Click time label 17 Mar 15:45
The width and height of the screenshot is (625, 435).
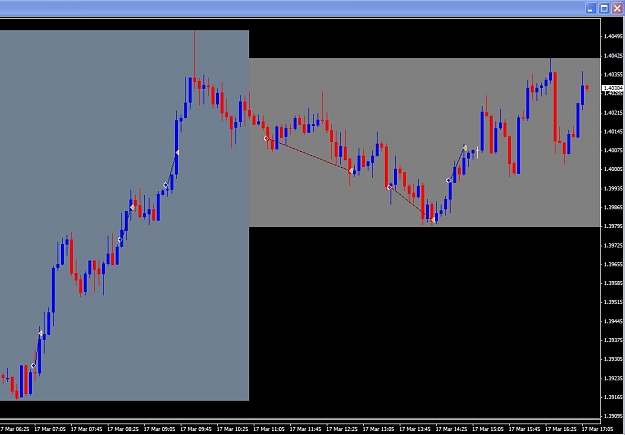pos(525,429)
